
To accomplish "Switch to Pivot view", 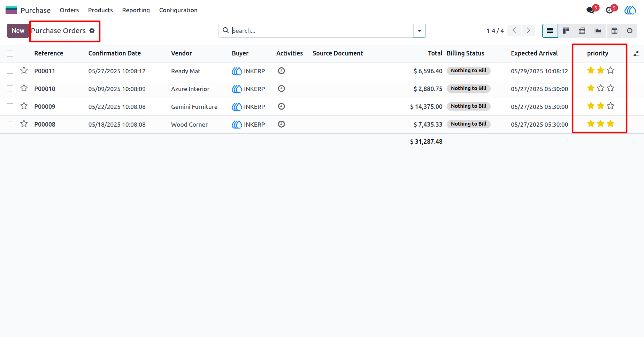I will (x=582, y=31).
